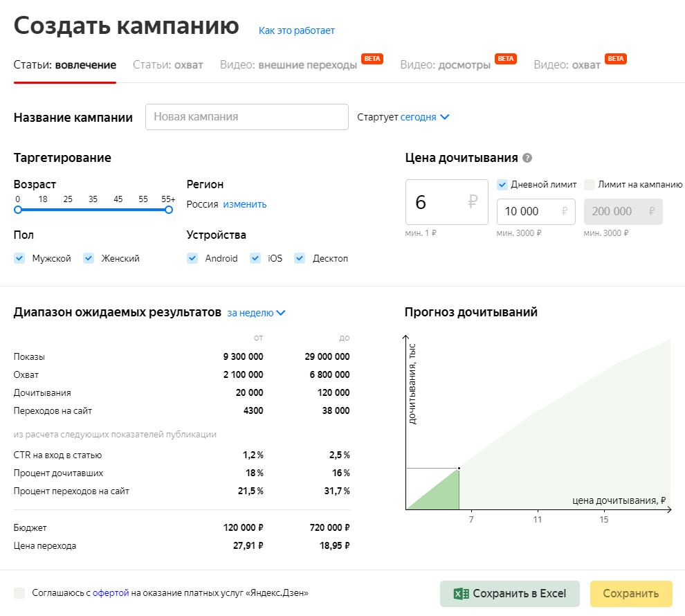Click the Бюджет maximum value 720 000 ₽

click(x=330, y=527)
